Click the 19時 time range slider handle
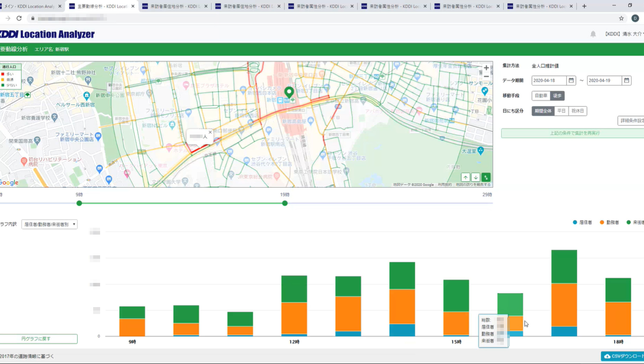The image size is (644, 364). [x=285, y=203]
